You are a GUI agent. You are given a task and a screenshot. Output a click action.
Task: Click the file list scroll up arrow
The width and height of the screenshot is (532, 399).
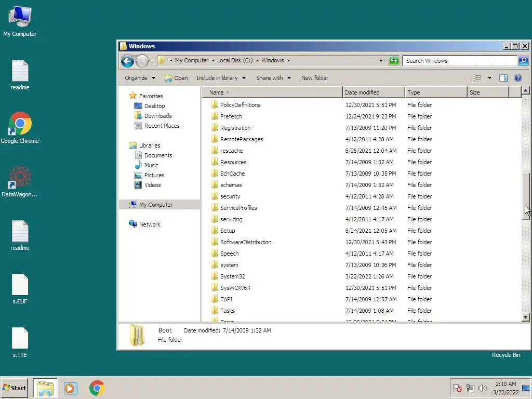click(x=526, y=90)
